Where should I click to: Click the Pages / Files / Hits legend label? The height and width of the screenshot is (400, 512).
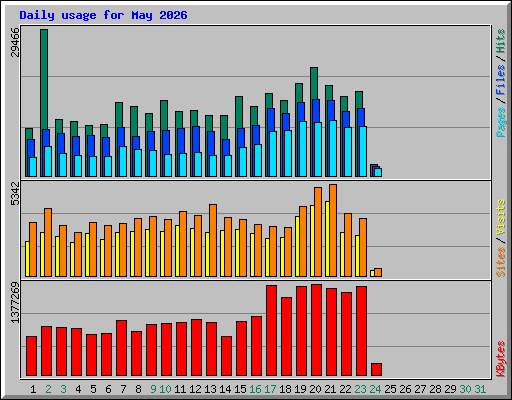click(500, 83)
